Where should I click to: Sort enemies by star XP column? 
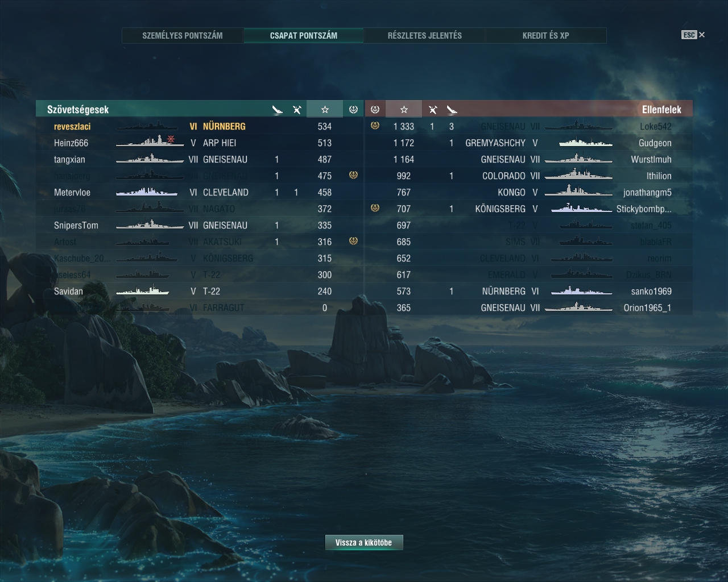pos(404,109)
